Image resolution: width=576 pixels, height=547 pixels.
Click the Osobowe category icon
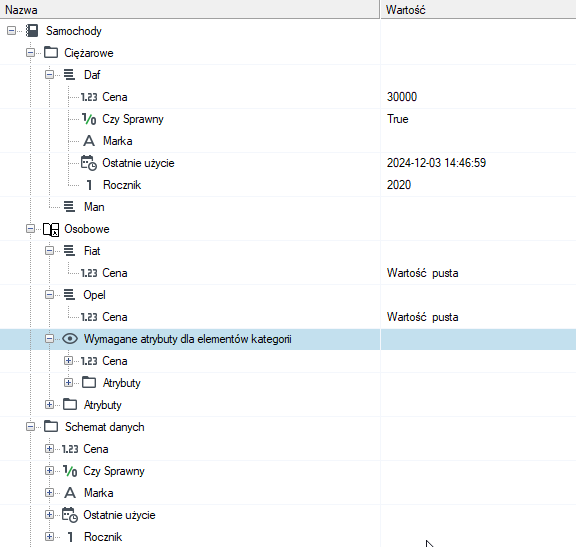(51, 229)
